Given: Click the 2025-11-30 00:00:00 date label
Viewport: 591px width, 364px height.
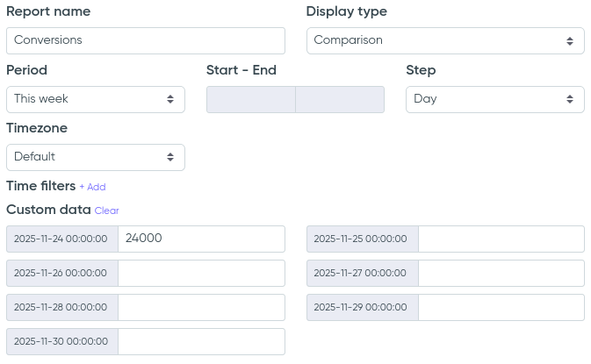Looking at the screenshot, I should 61,341.
